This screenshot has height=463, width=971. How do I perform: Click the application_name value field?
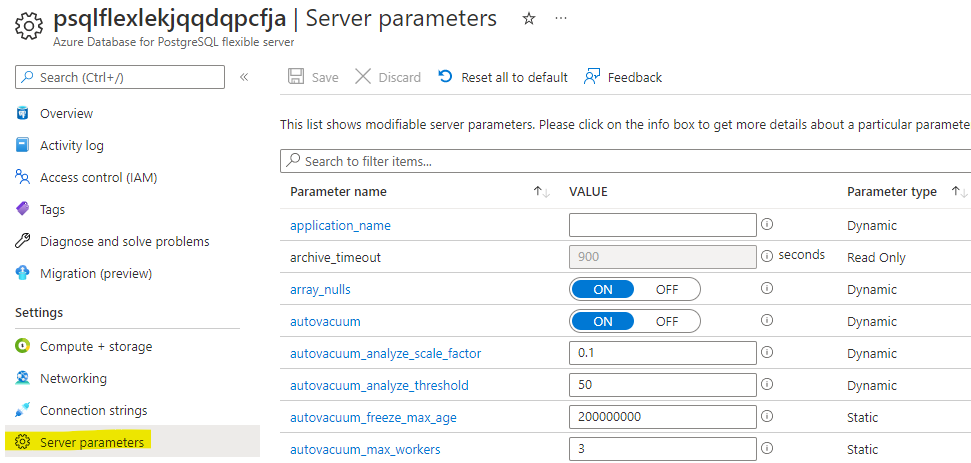click(x=663, y=225)
